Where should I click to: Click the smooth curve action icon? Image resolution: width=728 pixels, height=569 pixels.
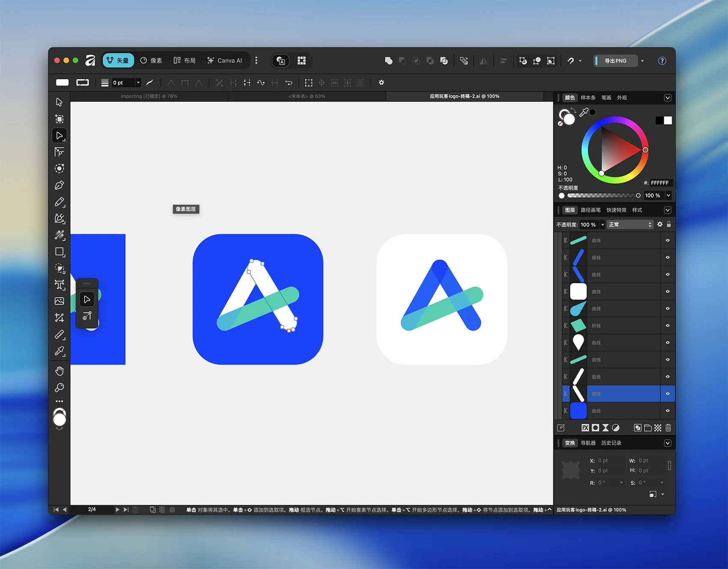[261, 83]
